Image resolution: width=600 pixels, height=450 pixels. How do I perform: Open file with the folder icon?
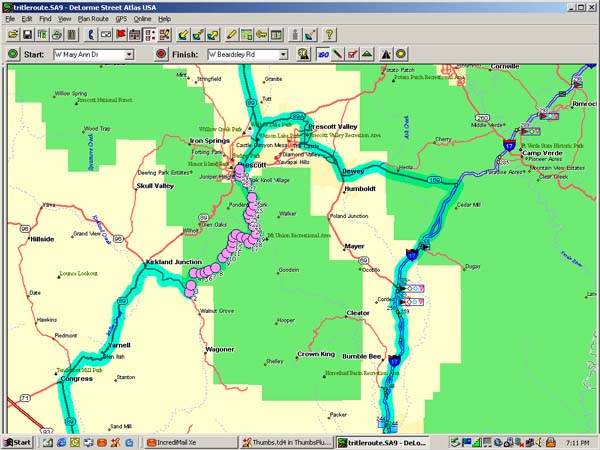pyautogui.click(x=13, y=35)
